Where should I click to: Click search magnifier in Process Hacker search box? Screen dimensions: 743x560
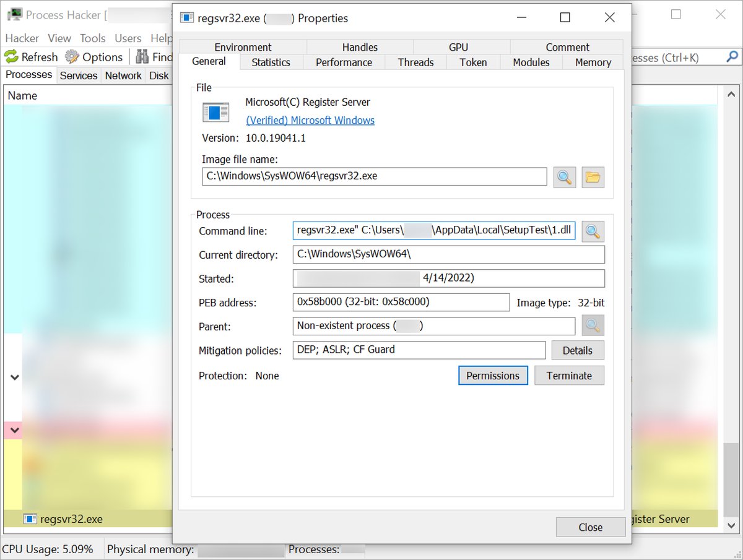pyautogui.click(x=732, y=57)
